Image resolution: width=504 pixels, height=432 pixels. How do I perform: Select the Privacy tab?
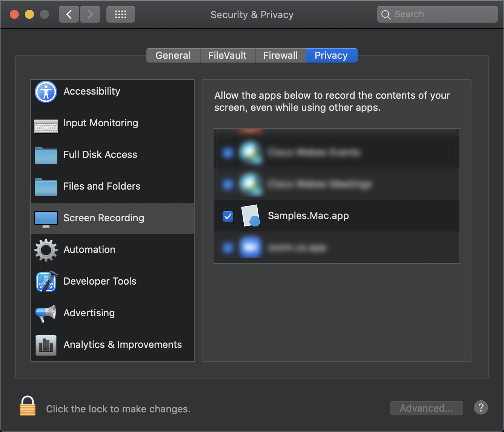coord(331,55)
